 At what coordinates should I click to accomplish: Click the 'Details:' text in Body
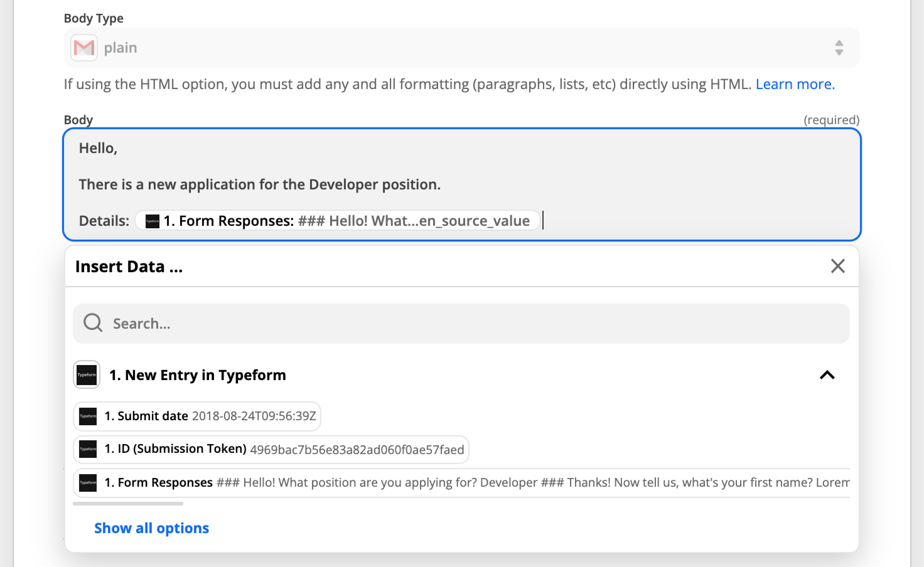pyautogui.click(x=104, y=221)
